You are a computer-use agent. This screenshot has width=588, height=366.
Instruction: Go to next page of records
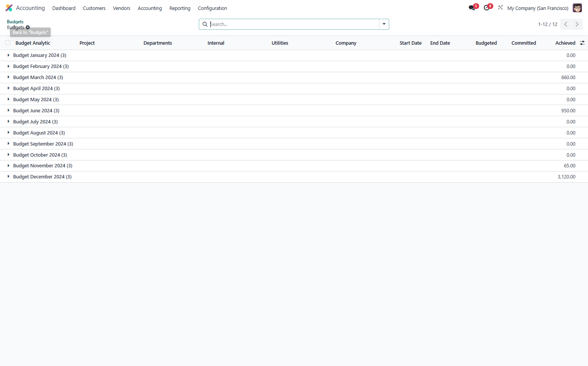point(577,24)
